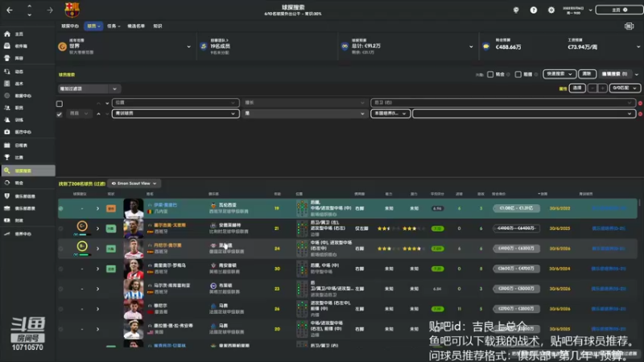The image size is (644, 362).
Task: Select the row circle for the 26-year-old Marseille player
Action: click(x=61, y=309)
